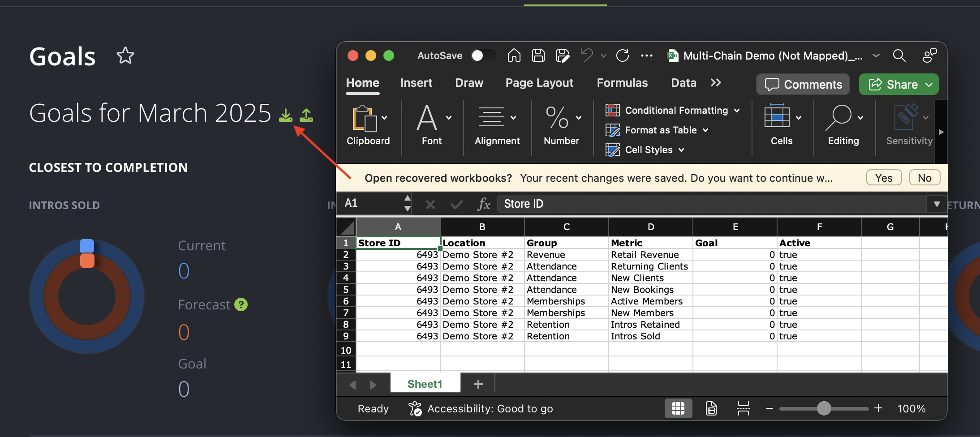Click the Save As edit-disk icon

[563, 56]
